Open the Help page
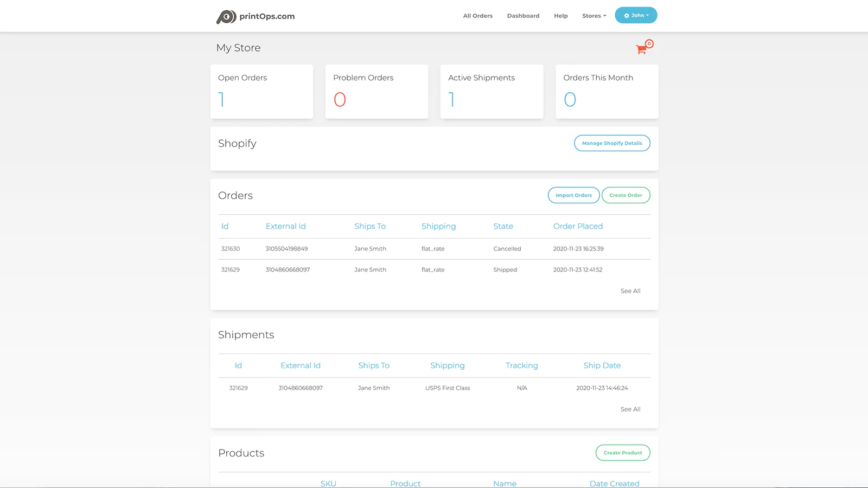 (560, 16)
